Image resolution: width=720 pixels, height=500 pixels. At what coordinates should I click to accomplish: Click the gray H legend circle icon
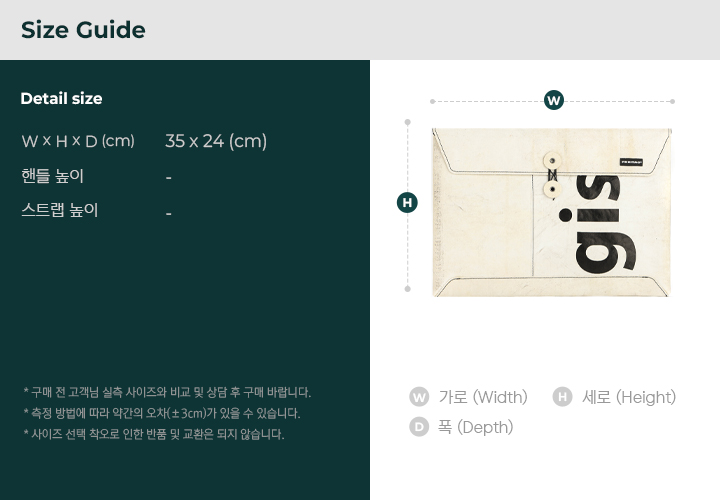(562, 397)
